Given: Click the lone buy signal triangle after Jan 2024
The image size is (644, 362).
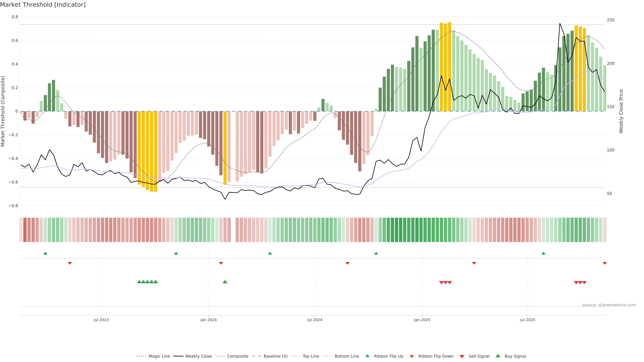Looking at the screenshot, I should (x=225, y=282).
